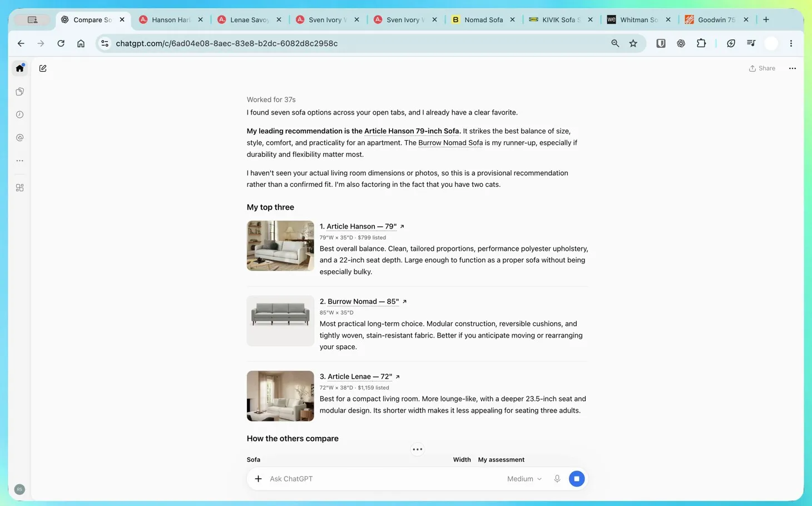812x506 pixels.
Task: Start a new chat with the compose icon
Action: 43,68
